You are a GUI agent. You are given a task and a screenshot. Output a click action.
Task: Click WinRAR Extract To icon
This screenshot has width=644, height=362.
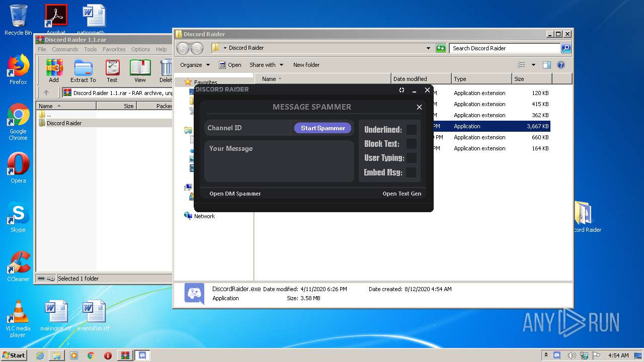coord(83,71)
